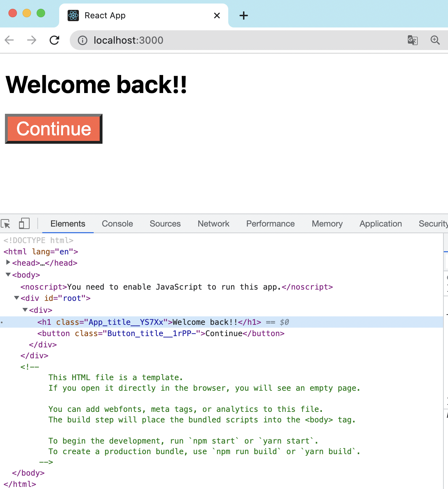The width and height of the screenshot is (448, 489).
Task: Click the macOS yellow minimize window button
Action: click(27, 13)
